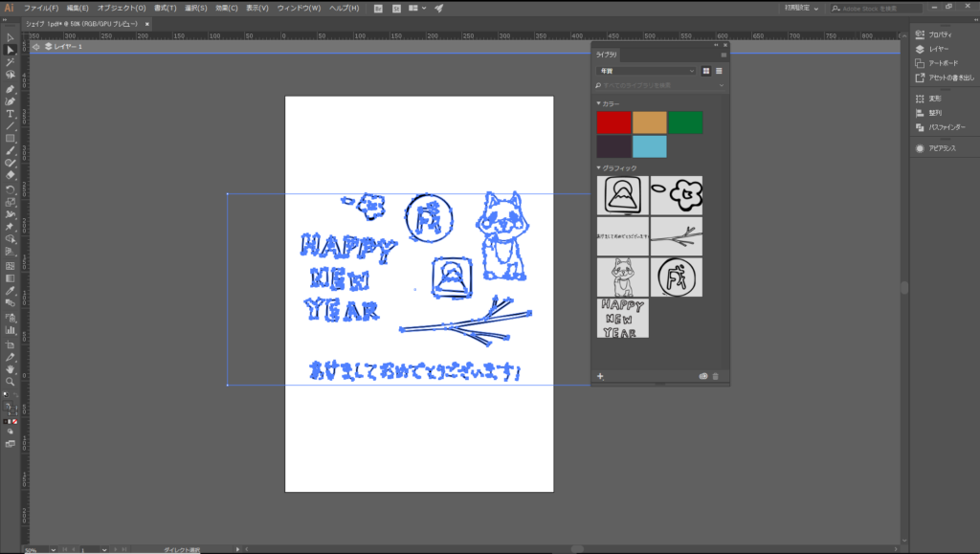The image size is (980, 554).
Task: Delete library item with the trash icon
Action: (716, 376)
